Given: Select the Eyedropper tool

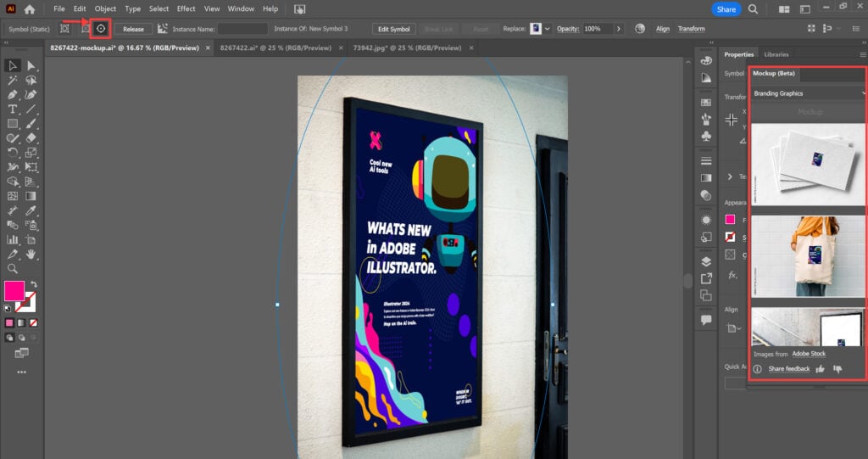Looking at the screenshot, I should pyautogui.click(x=31, y=210).
